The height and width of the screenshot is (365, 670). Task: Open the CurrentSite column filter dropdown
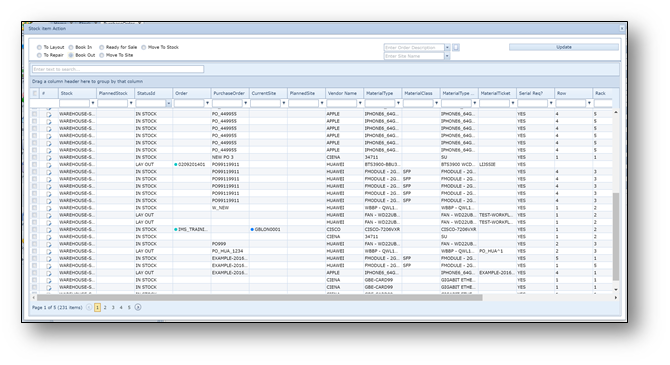[284, 103]
